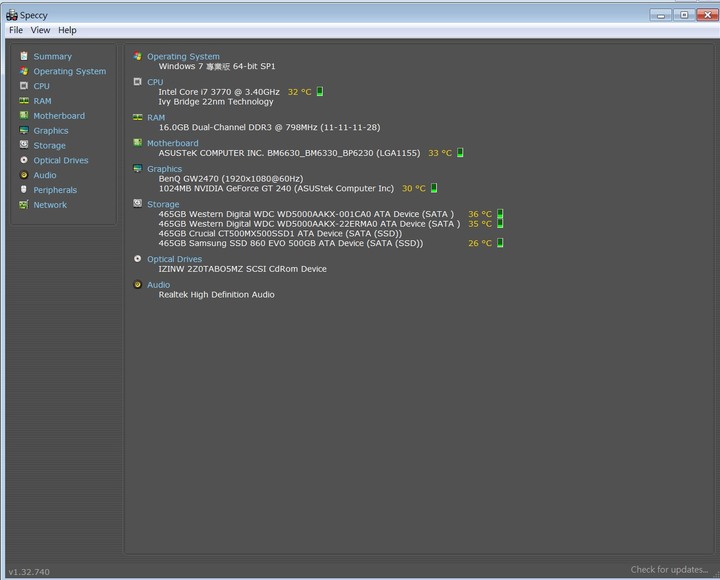Click the Operating System sidebar icon
Image resolution: width=720 pixels, height=580 pixels.
pyautogui.click(x=24, y=71)
